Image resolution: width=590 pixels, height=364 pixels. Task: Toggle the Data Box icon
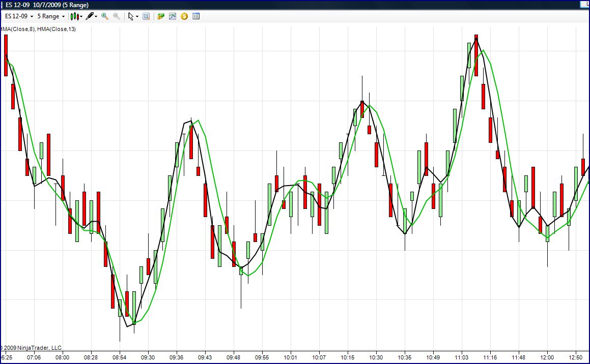pos(147,16)
